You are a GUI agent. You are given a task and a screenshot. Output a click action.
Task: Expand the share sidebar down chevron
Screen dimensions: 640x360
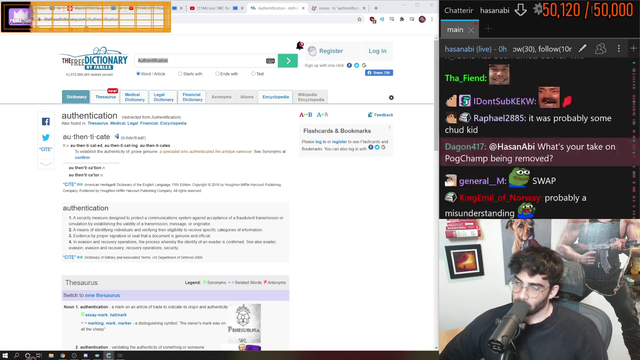46,164
